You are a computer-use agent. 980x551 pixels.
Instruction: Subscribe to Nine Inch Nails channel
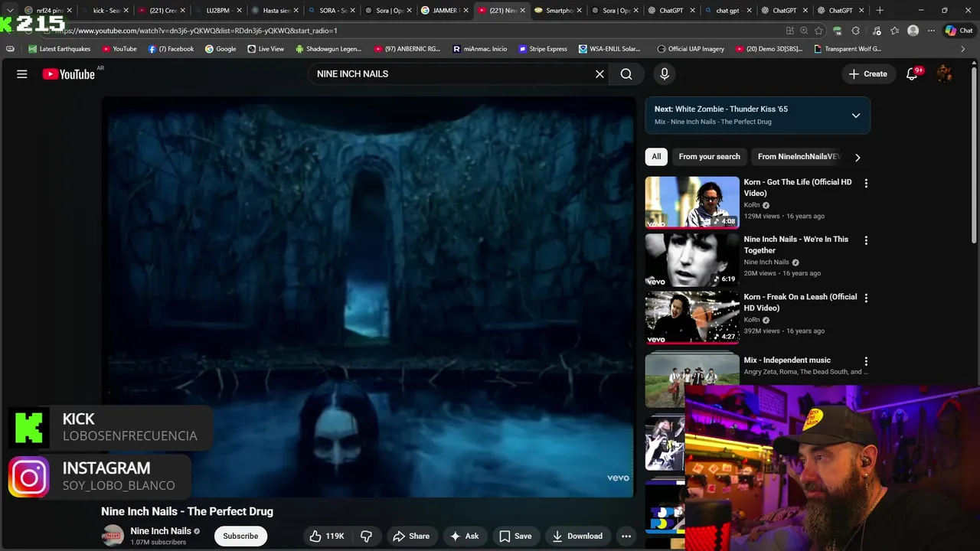click(x=240, y=536)
